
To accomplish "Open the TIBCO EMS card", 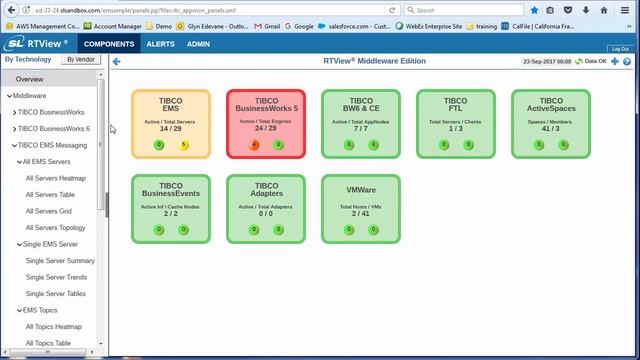I will point(171,124).
